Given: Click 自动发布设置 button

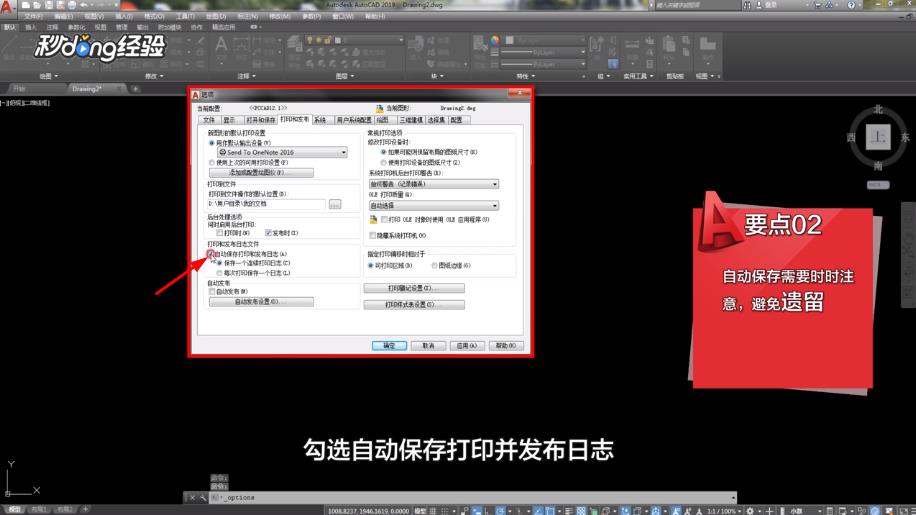Looking at the screenshot, I should [x=261, y=302].
